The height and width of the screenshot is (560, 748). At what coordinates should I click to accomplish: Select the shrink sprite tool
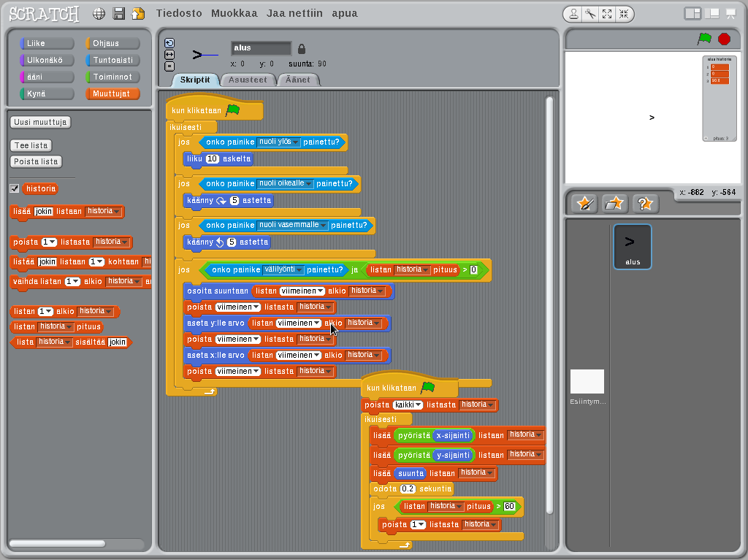point(624,15)
